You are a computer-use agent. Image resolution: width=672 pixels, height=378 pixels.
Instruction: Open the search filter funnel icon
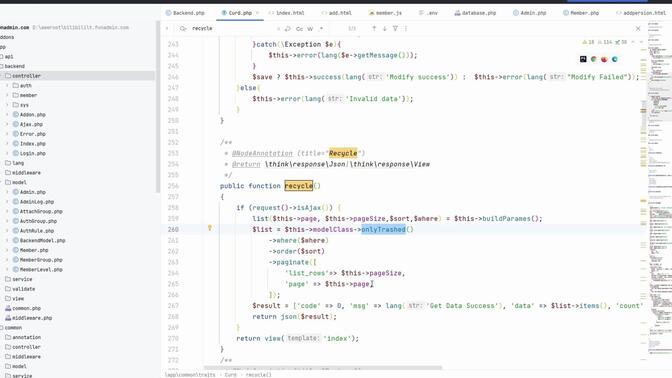click(x=395, y=28)
